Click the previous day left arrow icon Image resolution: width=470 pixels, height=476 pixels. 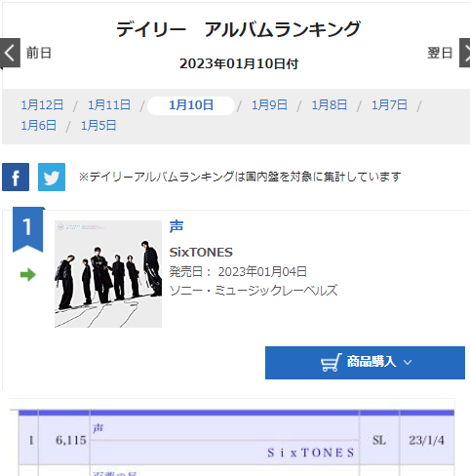click(x=10, y=53)
